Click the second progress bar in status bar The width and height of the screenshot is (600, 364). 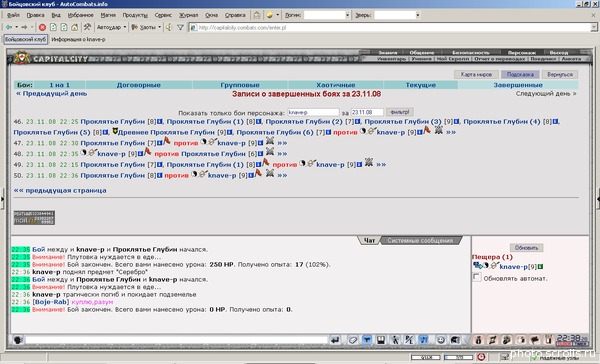[x=458, y=357]
